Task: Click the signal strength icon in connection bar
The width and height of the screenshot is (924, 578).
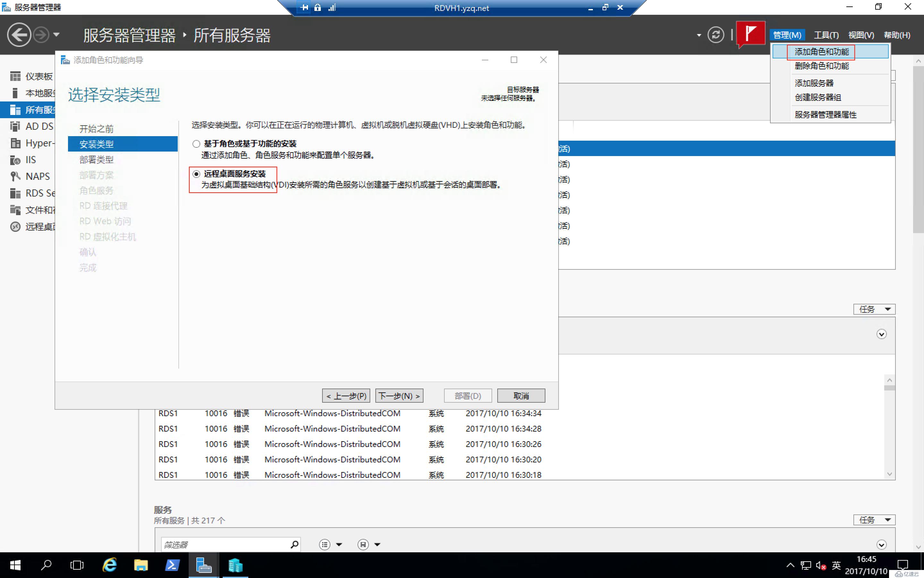Action: (332, 8)
